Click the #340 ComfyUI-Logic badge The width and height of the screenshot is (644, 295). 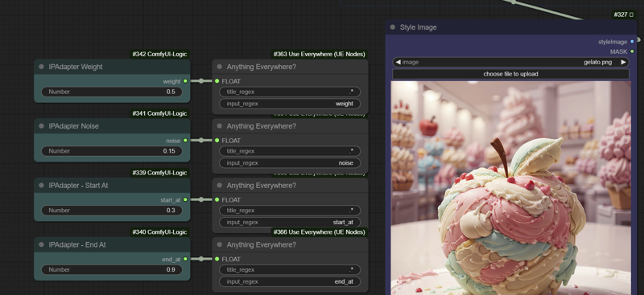point(159,232)
